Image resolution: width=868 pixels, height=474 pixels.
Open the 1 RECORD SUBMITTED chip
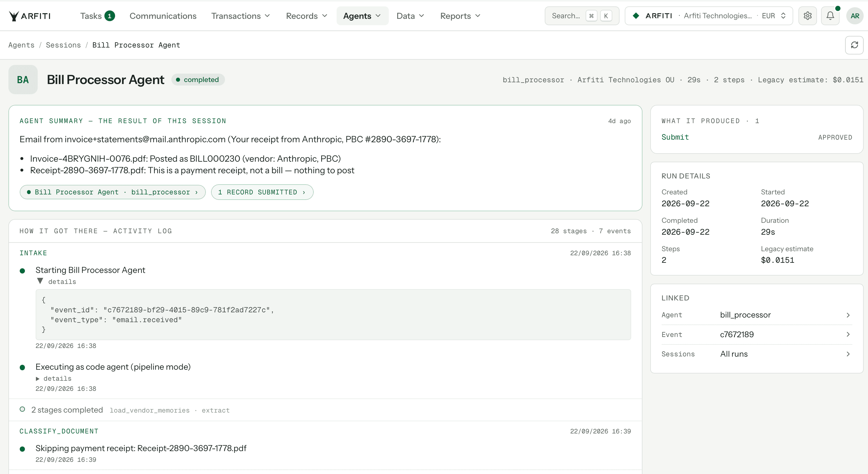262,192
